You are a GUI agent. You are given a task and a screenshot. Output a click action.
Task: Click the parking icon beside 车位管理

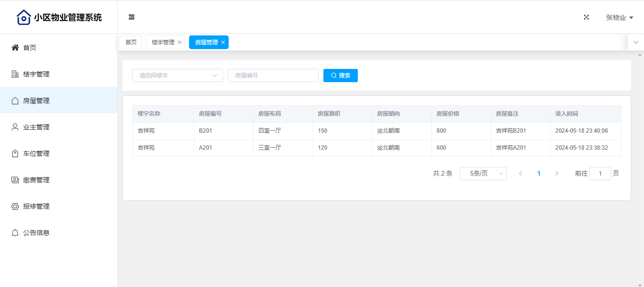coord(15,153)
